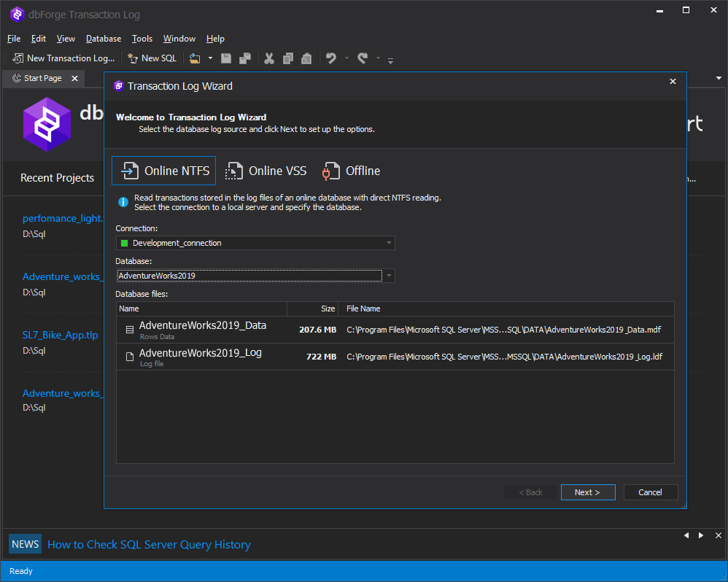Select the Online NTFS log source

164,171
